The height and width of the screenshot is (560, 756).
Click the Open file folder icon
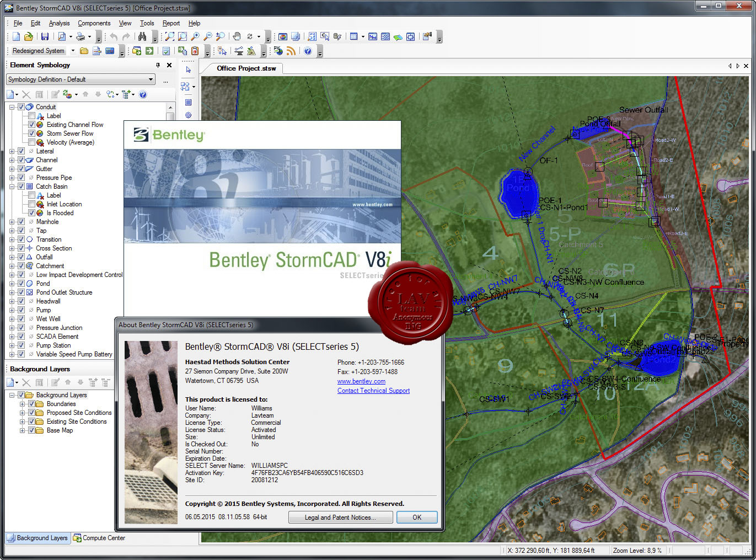pos(29,37)
